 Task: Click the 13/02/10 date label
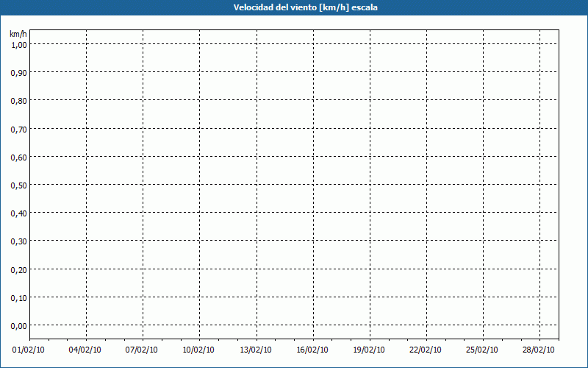pos(255,350)
